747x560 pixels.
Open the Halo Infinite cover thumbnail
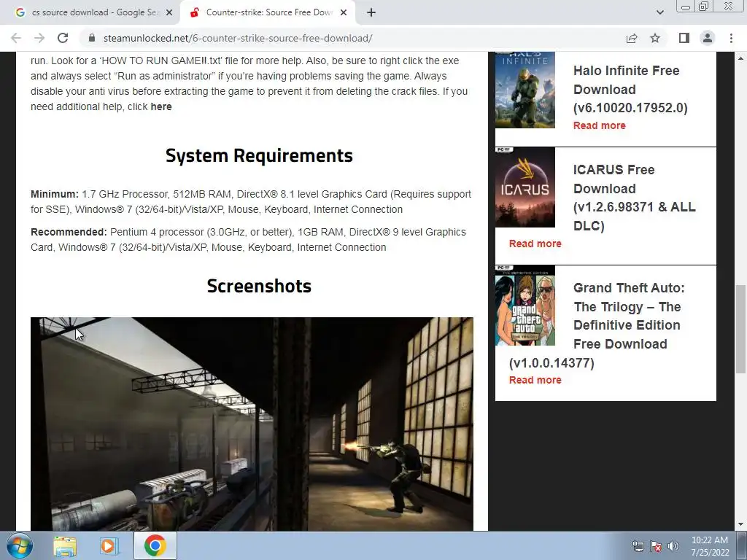point(525,90)
